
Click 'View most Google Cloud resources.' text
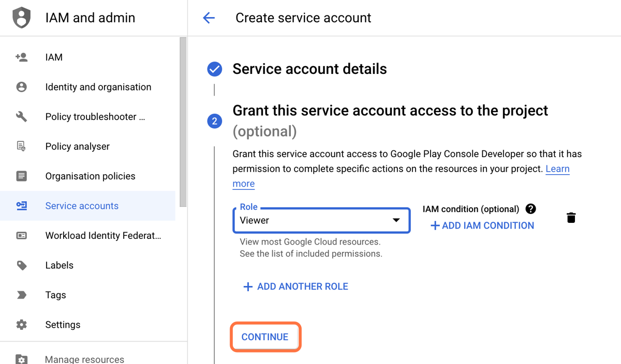tap(310, 242)
